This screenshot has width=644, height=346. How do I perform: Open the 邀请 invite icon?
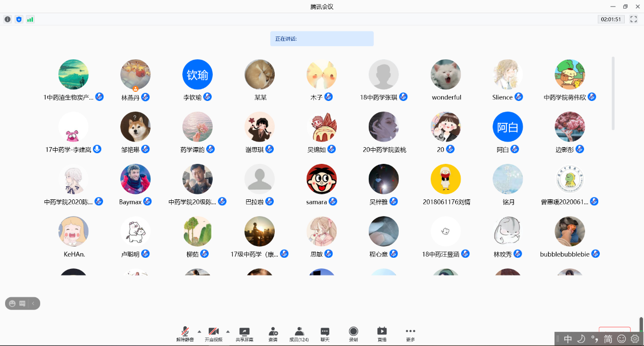[x=273, y=334]
